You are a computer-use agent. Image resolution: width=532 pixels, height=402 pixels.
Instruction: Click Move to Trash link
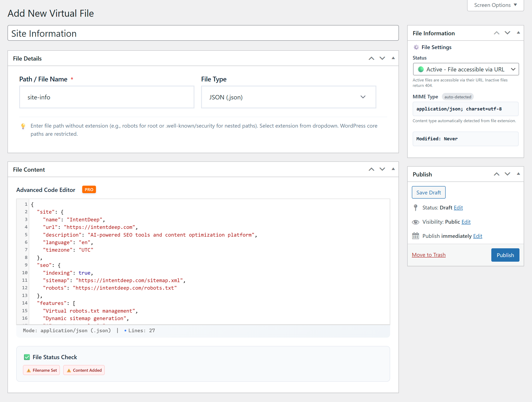coord(429,255)
